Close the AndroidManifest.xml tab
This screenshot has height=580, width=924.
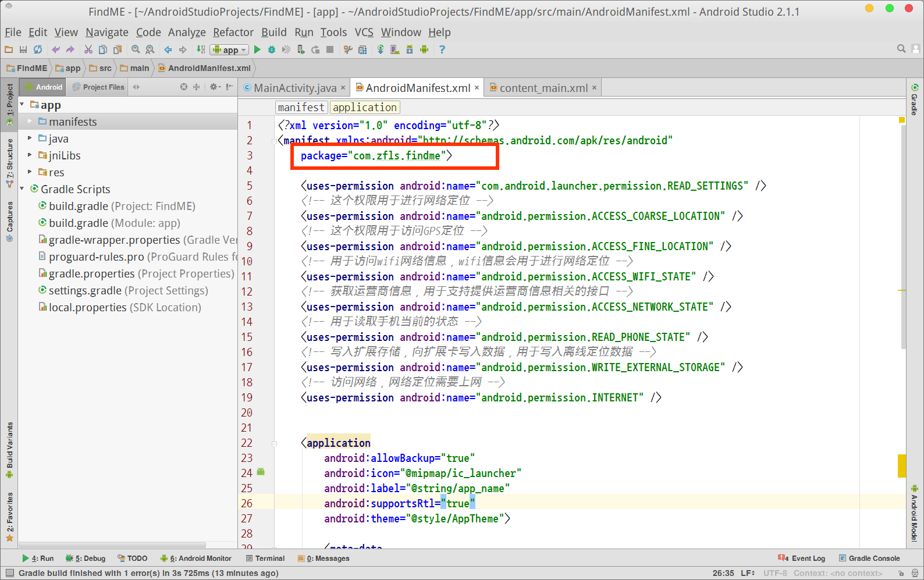point(477,88)
